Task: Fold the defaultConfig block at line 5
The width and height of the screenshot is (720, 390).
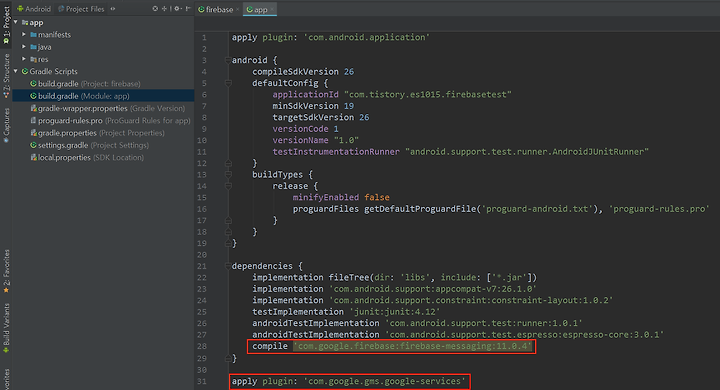Action: pyautogui.click(x=228, y=83)
